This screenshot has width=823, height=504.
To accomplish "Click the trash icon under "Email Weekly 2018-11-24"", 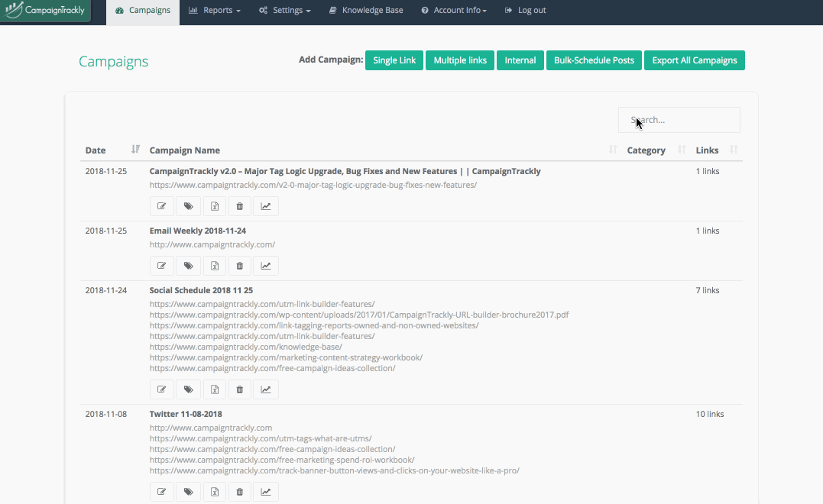I will (x=239, y=265).
